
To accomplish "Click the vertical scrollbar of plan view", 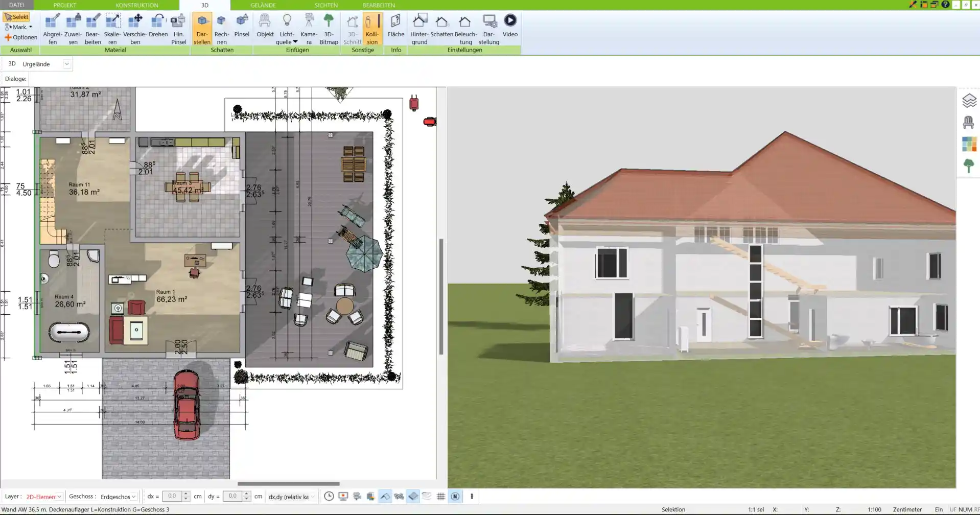I will (x=441, y=296).
